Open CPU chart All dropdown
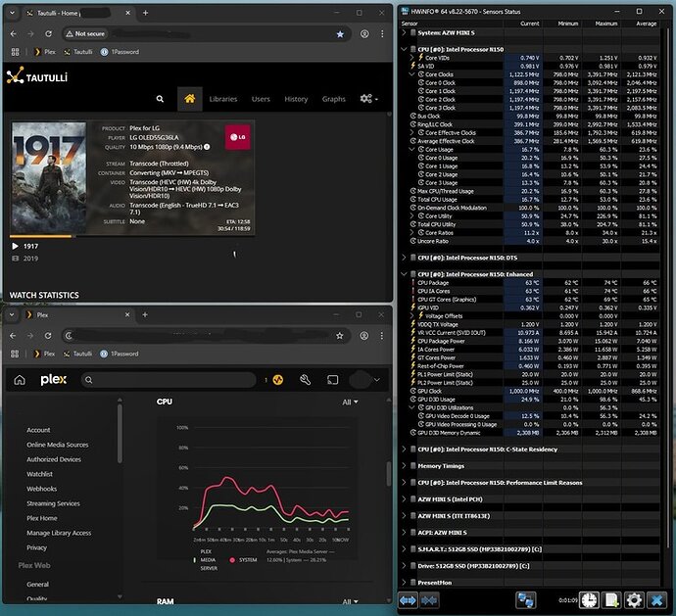Image resolution: width=676 pixels, height=616 pixels. point(350,403)
